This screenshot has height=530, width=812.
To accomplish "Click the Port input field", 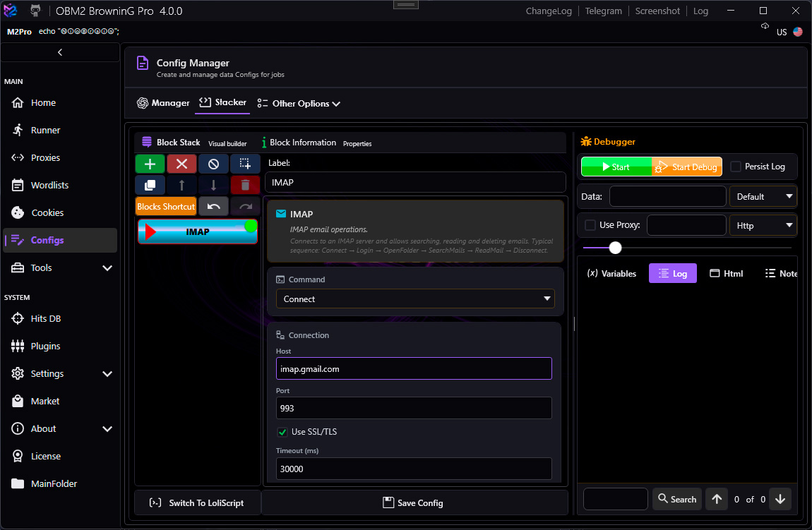I will click(414, 408).
